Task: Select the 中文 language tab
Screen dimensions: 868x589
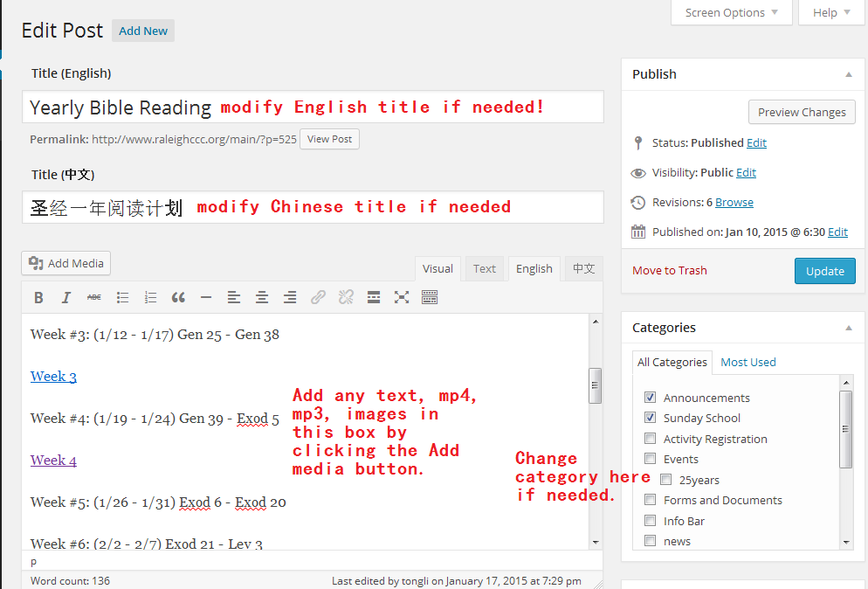Action: (584, 269)
